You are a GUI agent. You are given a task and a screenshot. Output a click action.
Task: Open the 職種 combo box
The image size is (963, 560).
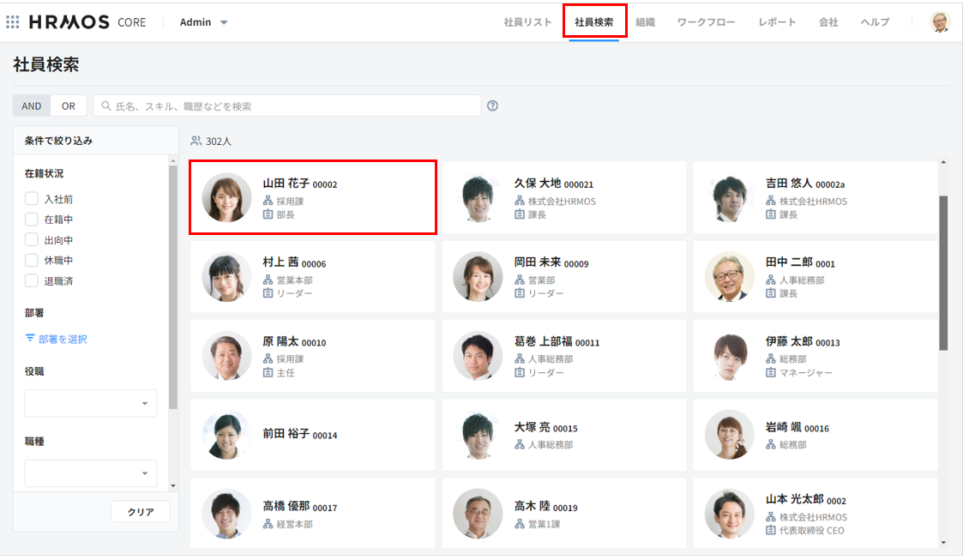90,473
